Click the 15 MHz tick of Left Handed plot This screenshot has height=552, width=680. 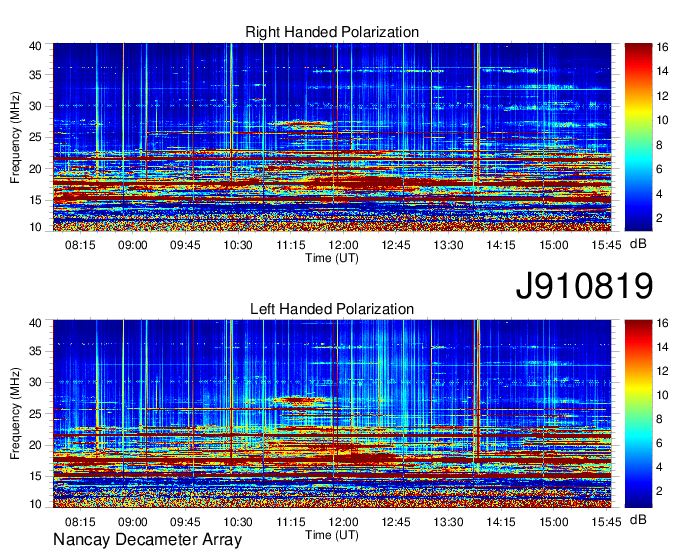(x=35, y=477)
